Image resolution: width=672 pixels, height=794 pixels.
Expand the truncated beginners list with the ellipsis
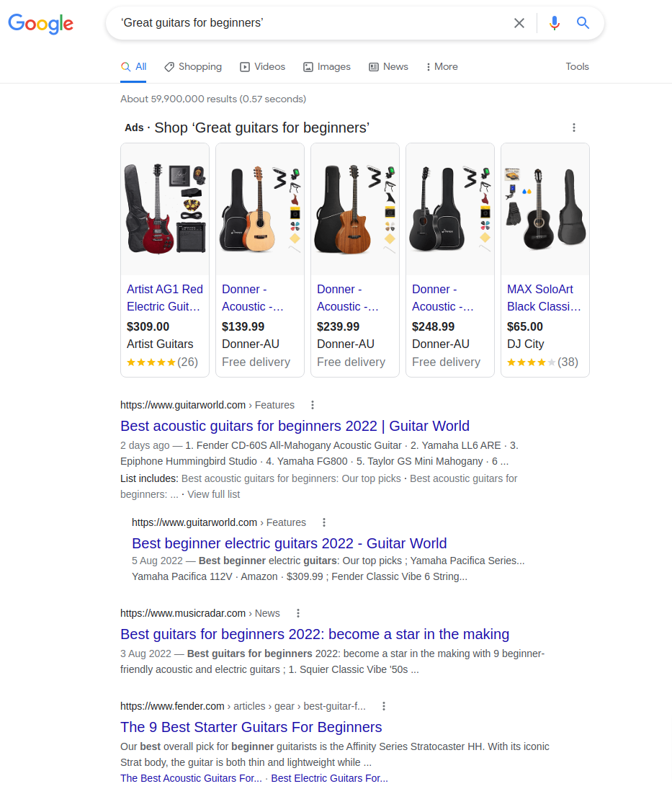click(x=175, y=494)
